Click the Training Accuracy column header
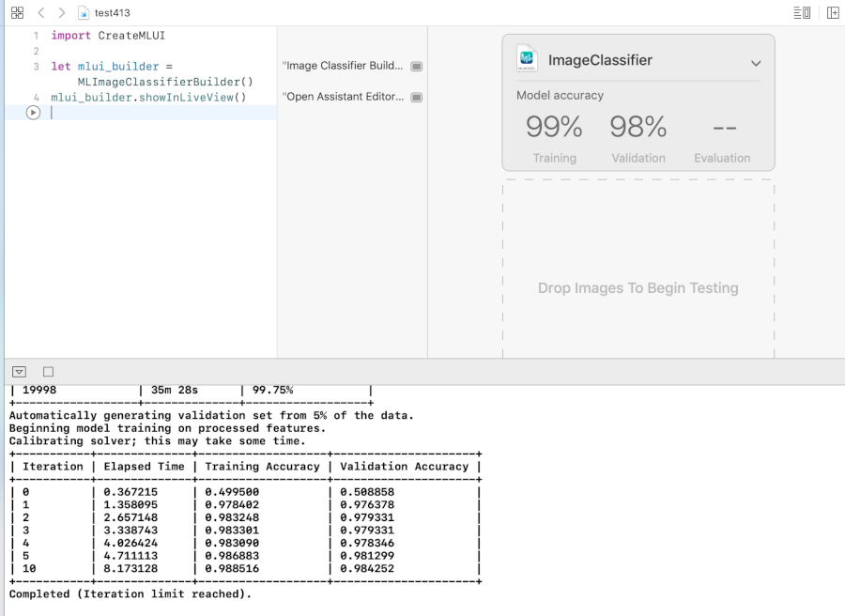 pos(262,467)
